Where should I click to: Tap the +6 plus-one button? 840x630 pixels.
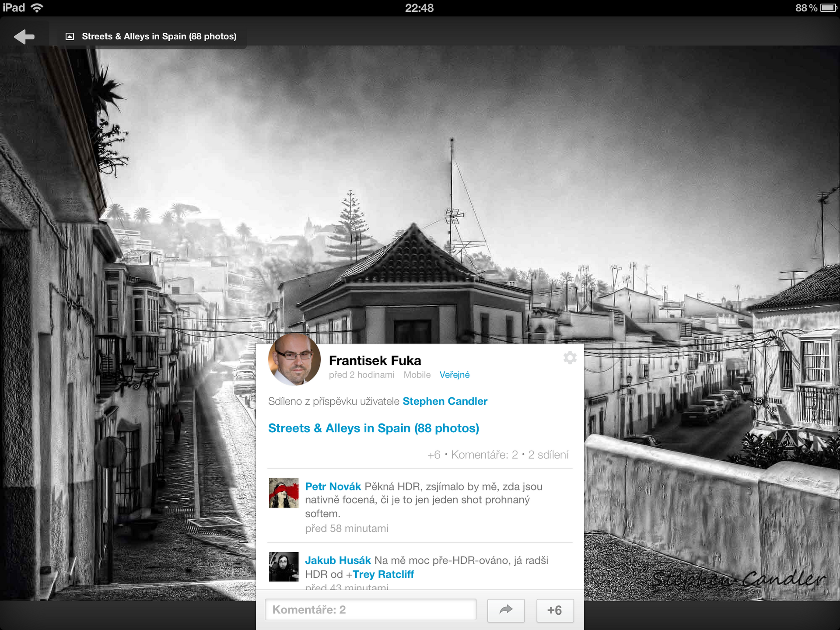pos(555,610)
